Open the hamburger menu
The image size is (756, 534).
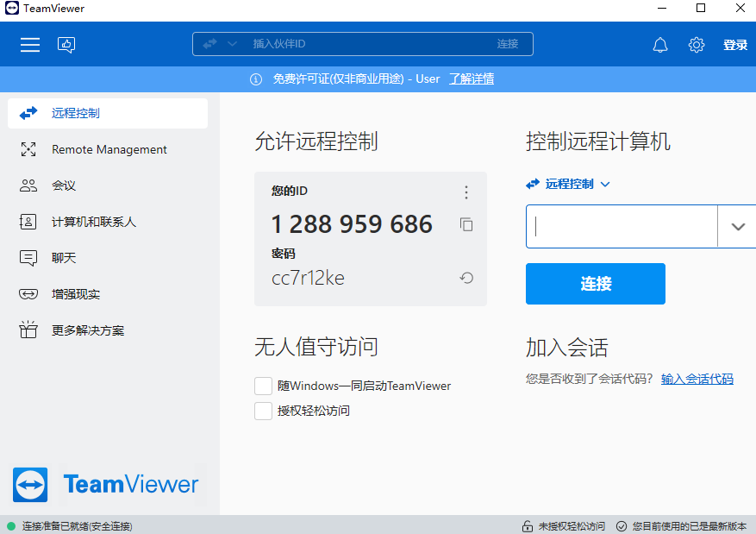click(29, 45)
